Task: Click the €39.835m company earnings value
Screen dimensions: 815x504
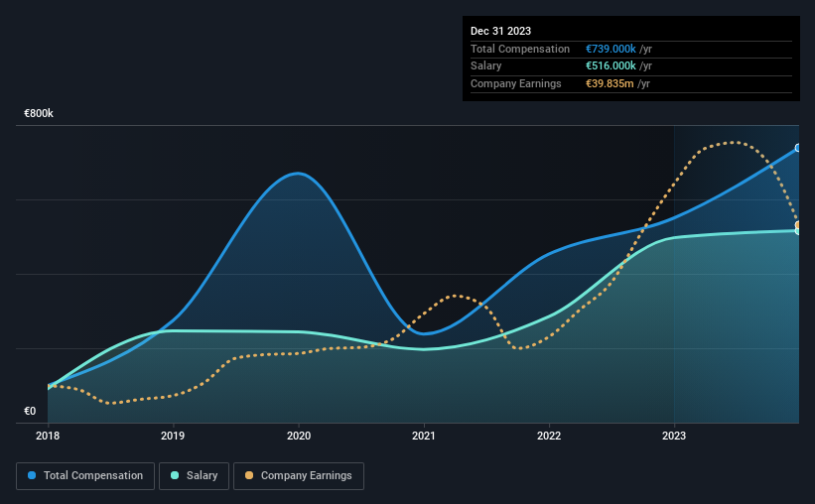Action: (610, 83)
